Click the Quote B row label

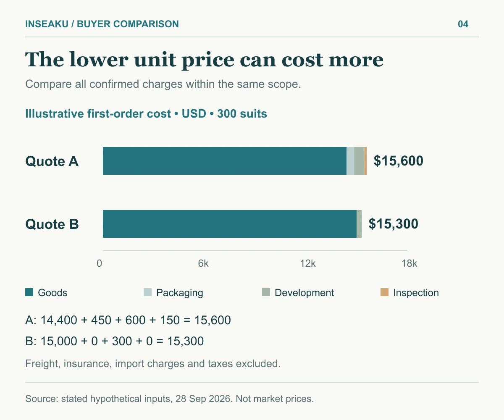click(52, 224)
